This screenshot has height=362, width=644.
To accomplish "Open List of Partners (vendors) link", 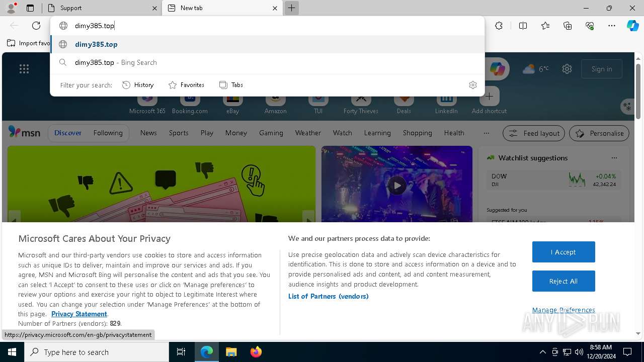I will pyautogui.click(x=328, y=296).
